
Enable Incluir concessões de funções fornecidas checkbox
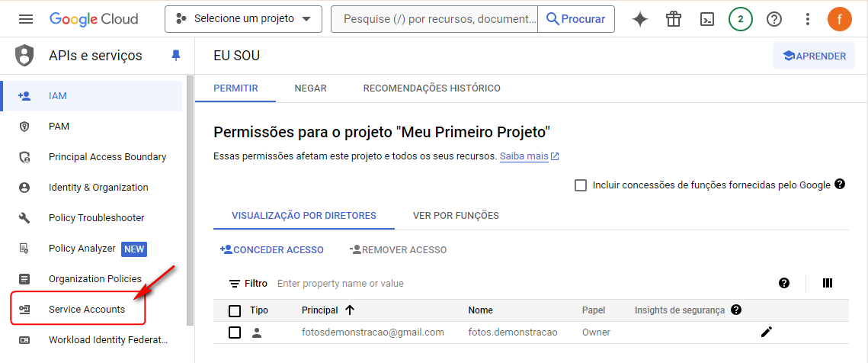click(x=581, y=185)
